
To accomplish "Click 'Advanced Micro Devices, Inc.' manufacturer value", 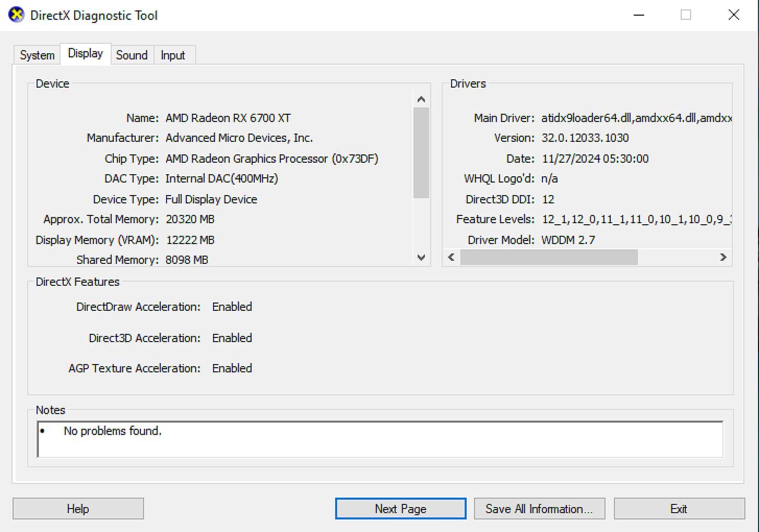I will tap(239, 138).
